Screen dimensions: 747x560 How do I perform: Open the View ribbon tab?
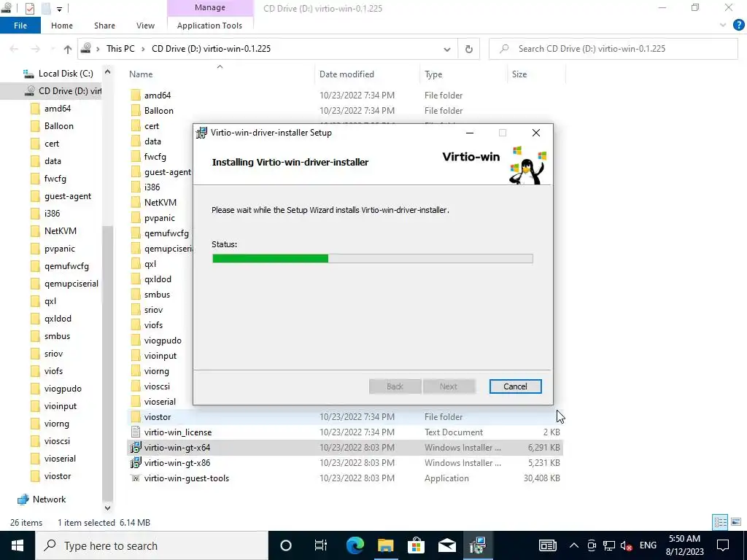(x=145, y=26)
